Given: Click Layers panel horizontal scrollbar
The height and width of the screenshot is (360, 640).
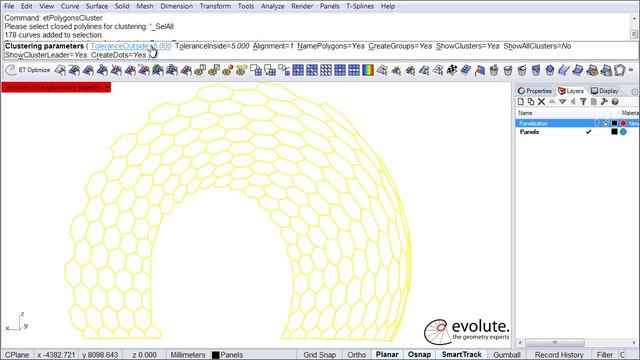Looking at the screenshot, I should click(555, 342).
